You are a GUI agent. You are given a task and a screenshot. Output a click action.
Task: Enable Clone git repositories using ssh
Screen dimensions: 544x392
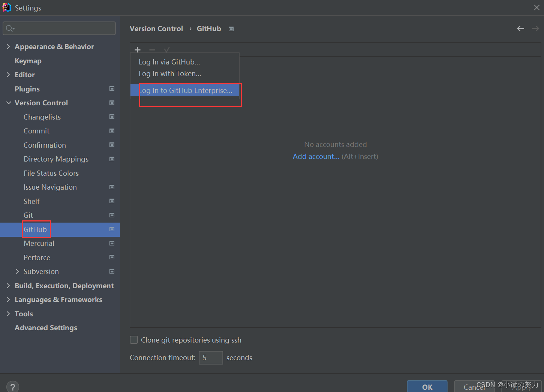(134, 340)
